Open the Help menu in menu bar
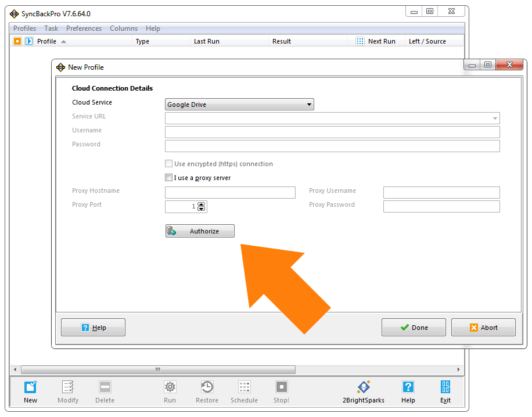532x417 pixels. click(153, 28)
